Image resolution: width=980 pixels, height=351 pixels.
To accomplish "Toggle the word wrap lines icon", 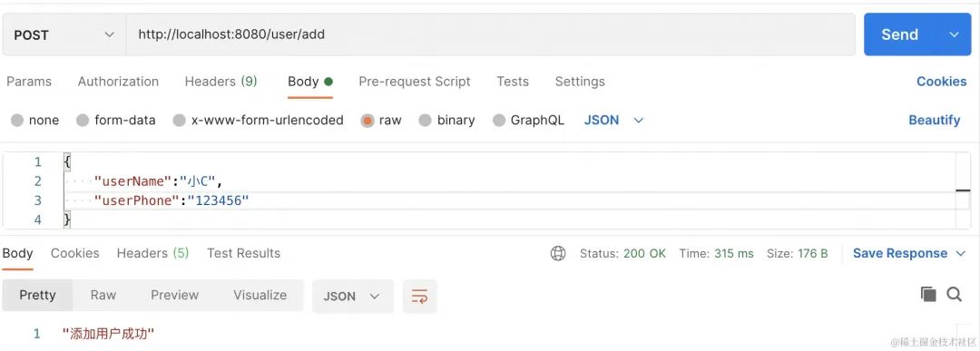I will click(x=419, y=296).
